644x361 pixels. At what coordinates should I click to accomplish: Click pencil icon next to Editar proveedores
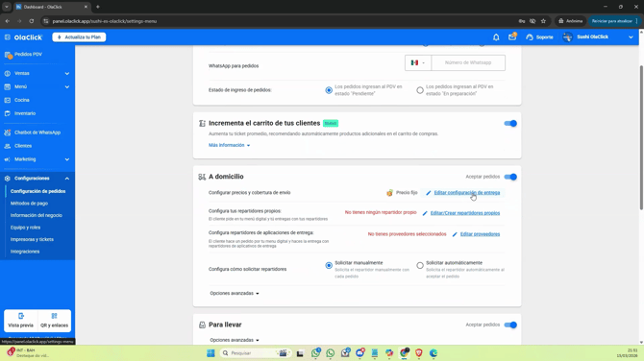pyautogui.click(x=455, y=234)
